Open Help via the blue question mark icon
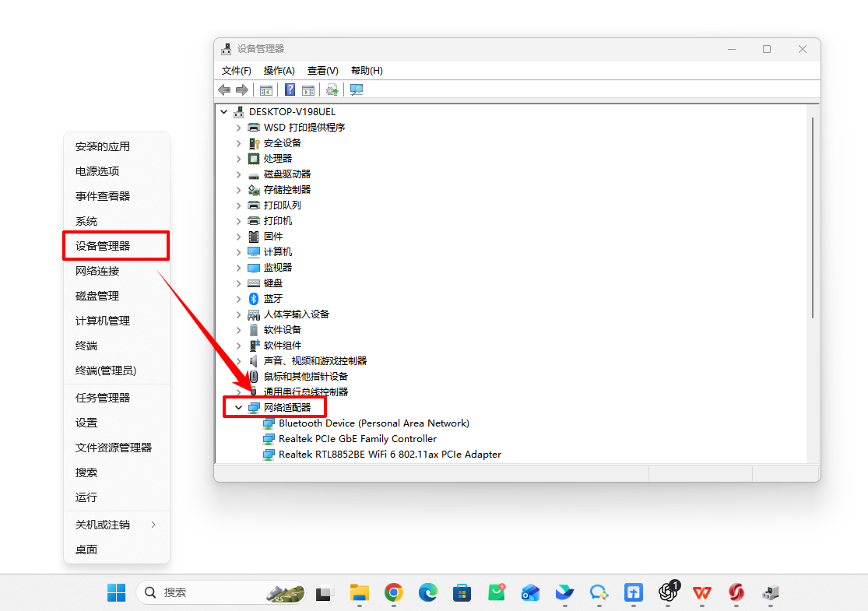The image size is (868, 611). click(290, 90)
